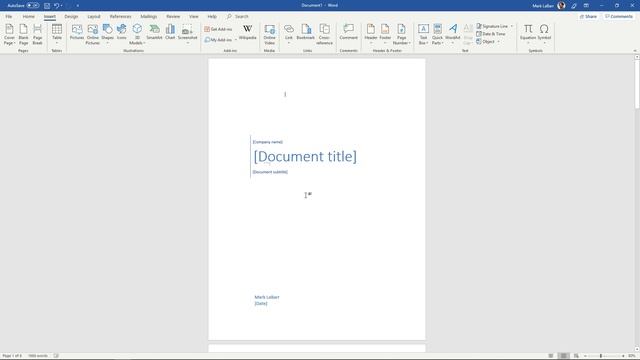This screenshot has height=360, width=640.
Task: Switch to Web Layout view
Action: click(576, 356)
